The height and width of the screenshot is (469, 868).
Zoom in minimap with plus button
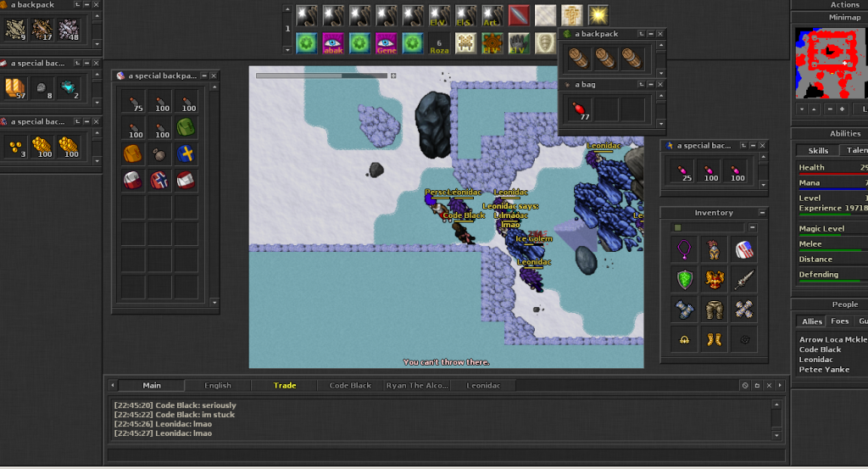click(x=842, y=109)
